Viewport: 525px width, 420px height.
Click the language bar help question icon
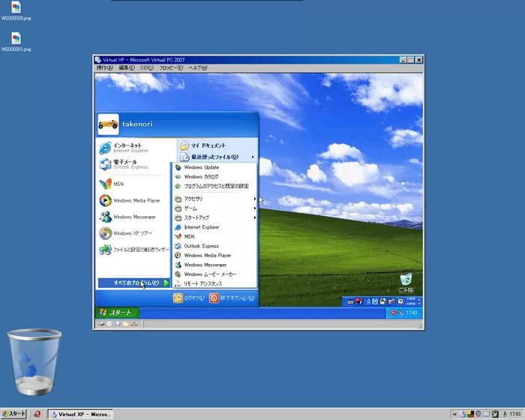(x=400, y=301)
